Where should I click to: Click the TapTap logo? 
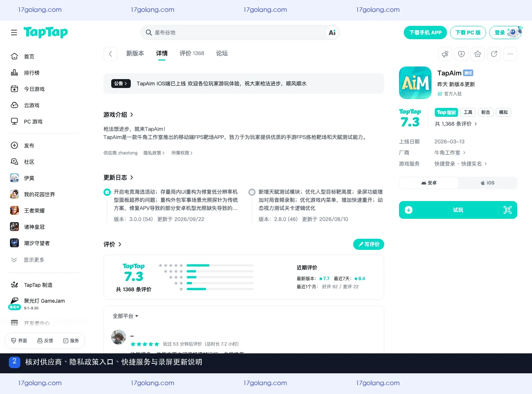pos(46,33)
